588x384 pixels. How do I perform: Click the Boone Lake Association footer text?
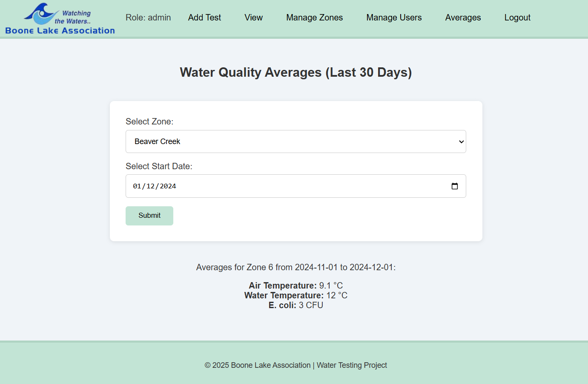click(270, 365)
